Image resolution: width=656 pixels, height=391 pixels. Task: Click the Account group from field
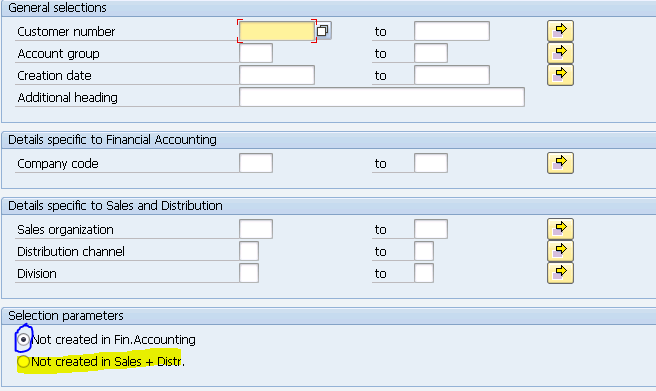pos(256,53)
